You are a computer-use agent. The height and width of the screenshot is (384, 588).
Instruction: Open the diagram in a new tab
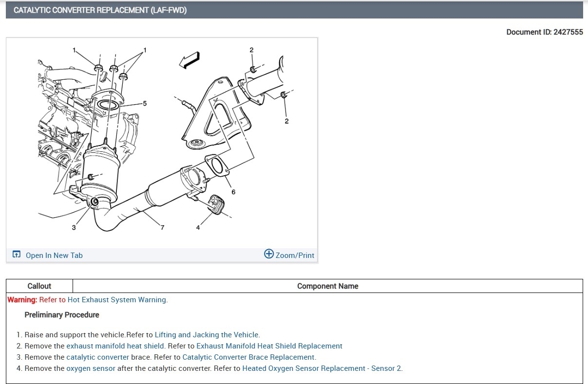click(x=54, y=255)
